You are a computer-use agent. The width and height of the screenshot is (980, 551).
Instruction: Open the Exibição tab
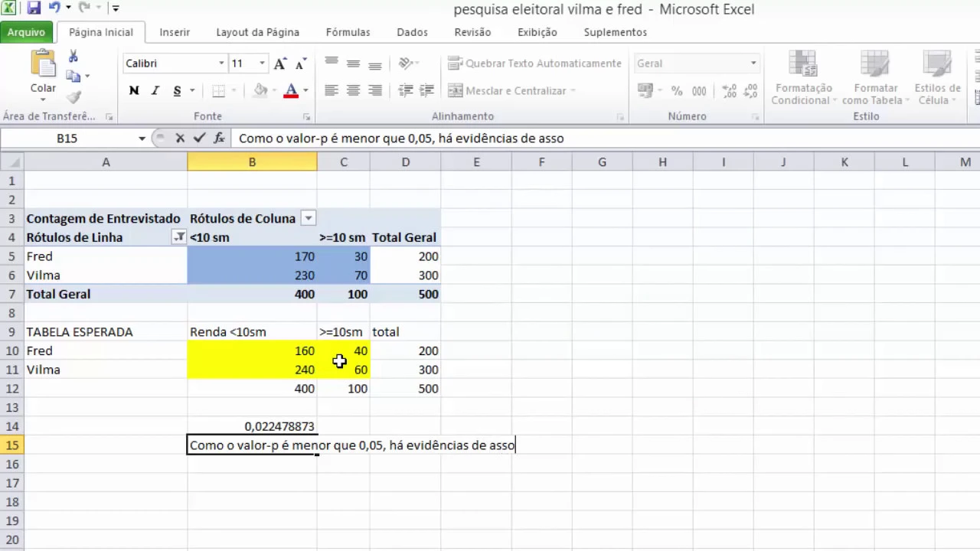point(537,32)
